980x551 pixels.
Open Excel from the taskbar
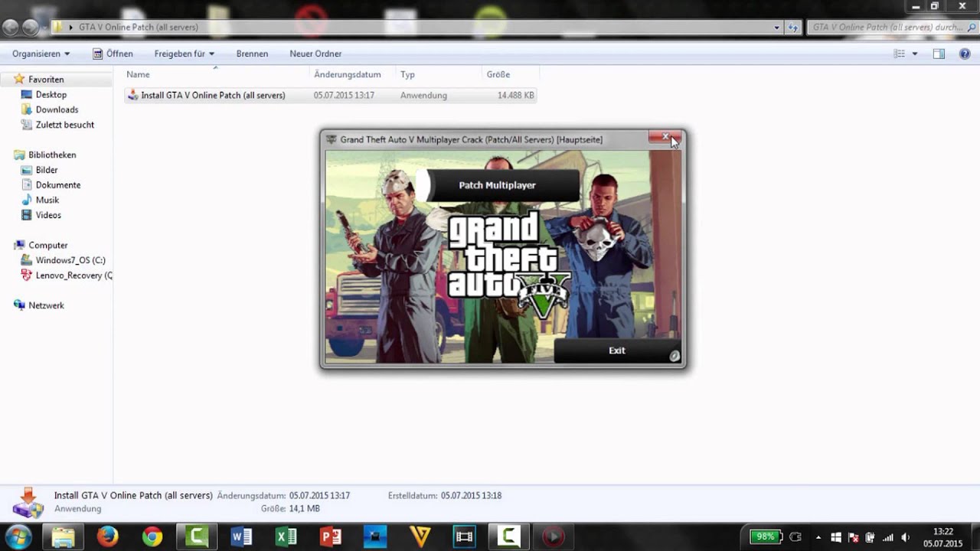pos(286,537)
